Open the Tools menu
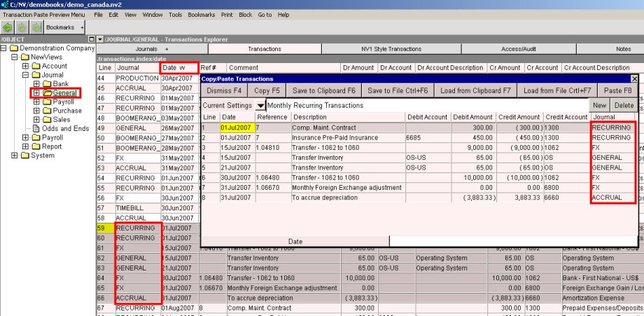This screenshot has width=644, height=316. 174,15
